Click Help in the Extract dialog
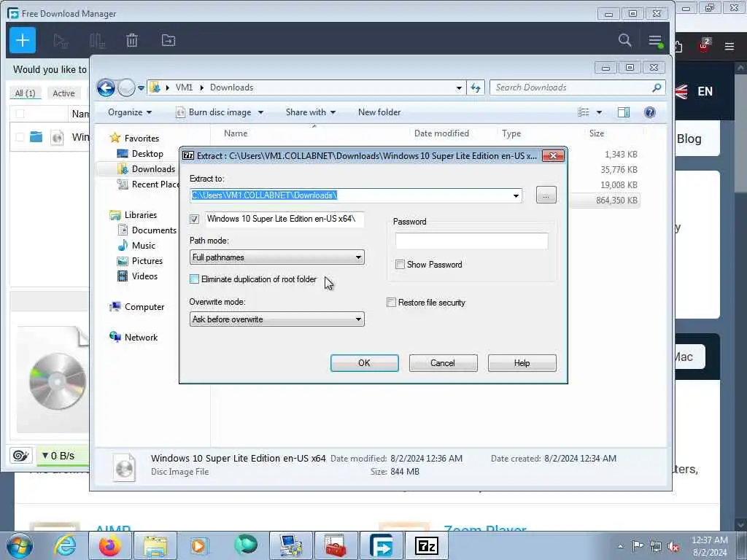The image size is (747, 560). click(522, 363)
